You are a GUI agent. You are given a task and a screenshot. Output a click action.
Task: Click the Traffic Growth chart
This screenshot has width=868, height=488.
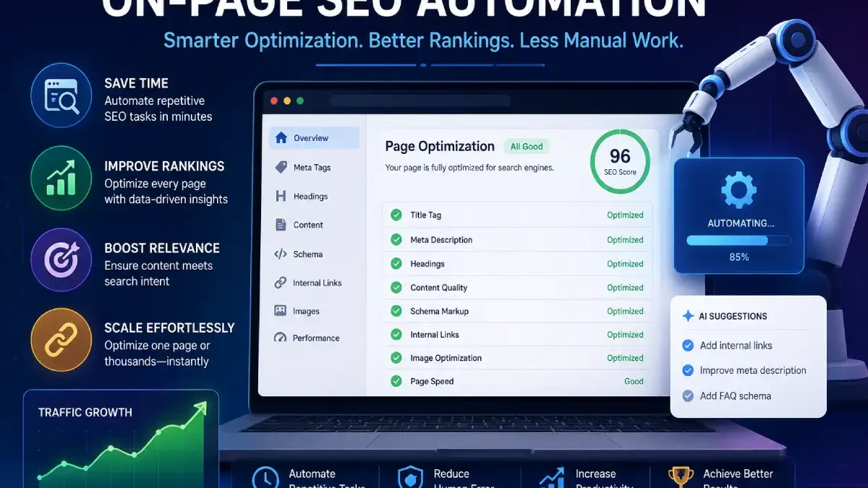pyautogui.click(x=122, y=439)
